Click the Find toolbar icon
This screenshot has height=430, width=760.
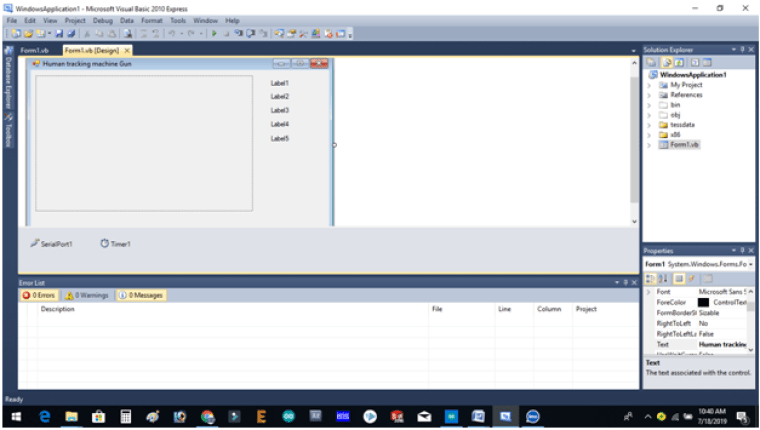click(x=127, y=33)
